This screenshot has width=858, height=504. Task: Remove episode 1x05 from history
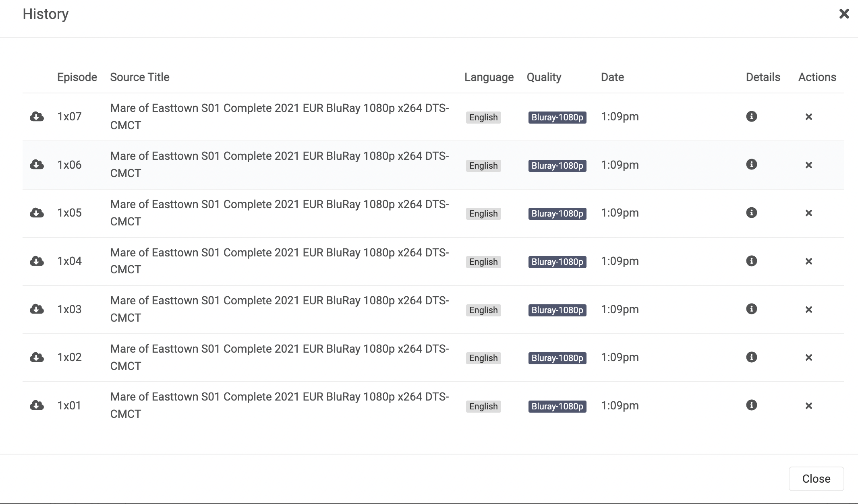[x=808, y=213]
